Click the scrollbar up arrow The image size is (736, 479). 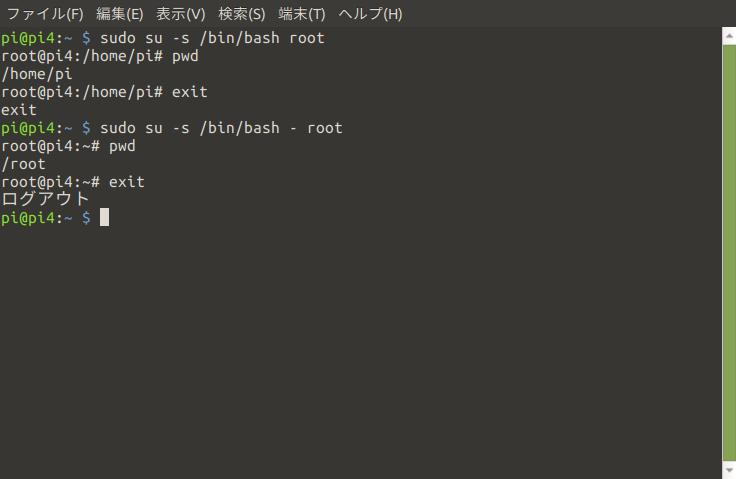tap(729, 36)
